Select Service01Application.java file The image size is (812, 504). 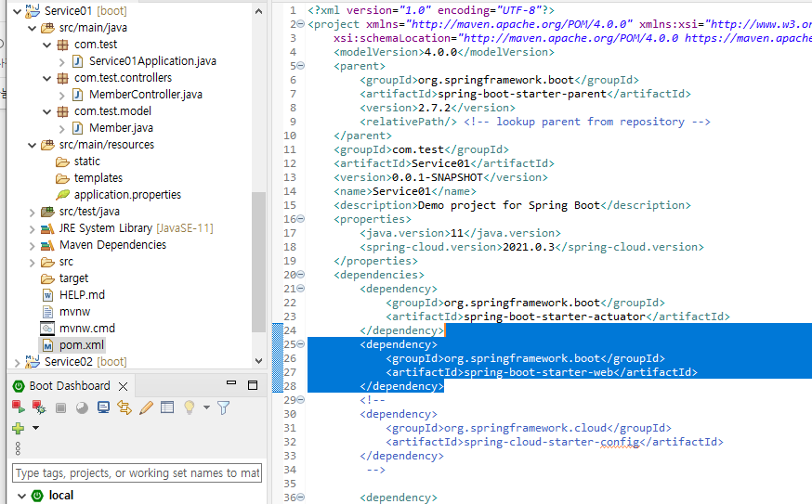point(152,61)
